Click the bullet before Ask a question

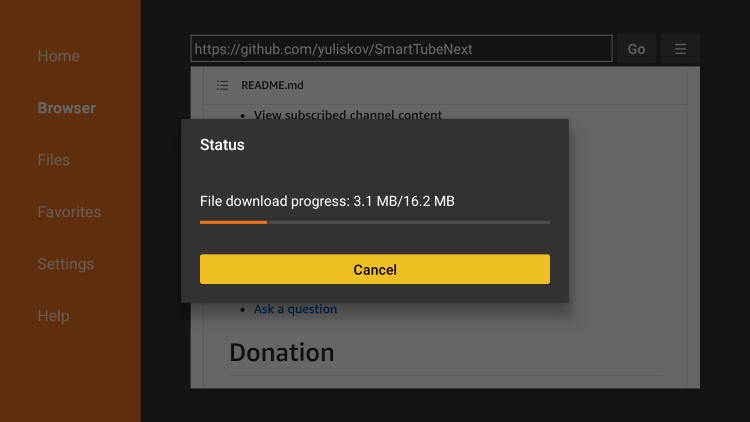[x=243, y=310]
